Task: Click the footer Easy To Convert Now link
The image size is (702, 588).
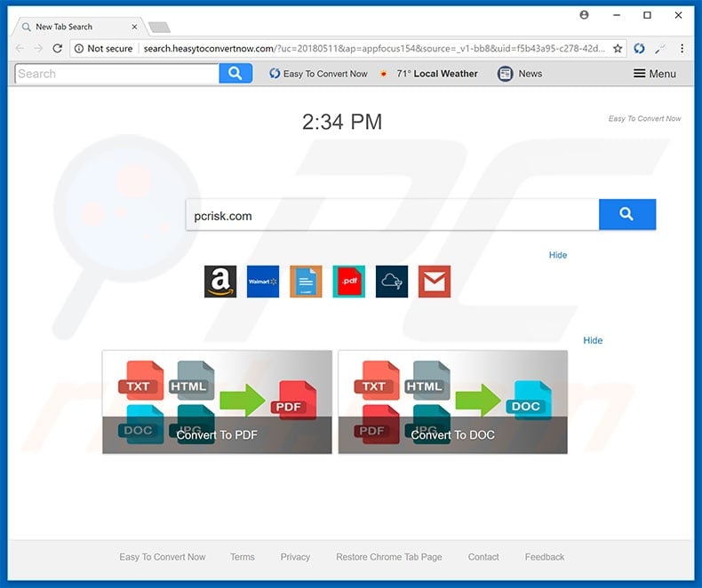Action: coord(162,557)
